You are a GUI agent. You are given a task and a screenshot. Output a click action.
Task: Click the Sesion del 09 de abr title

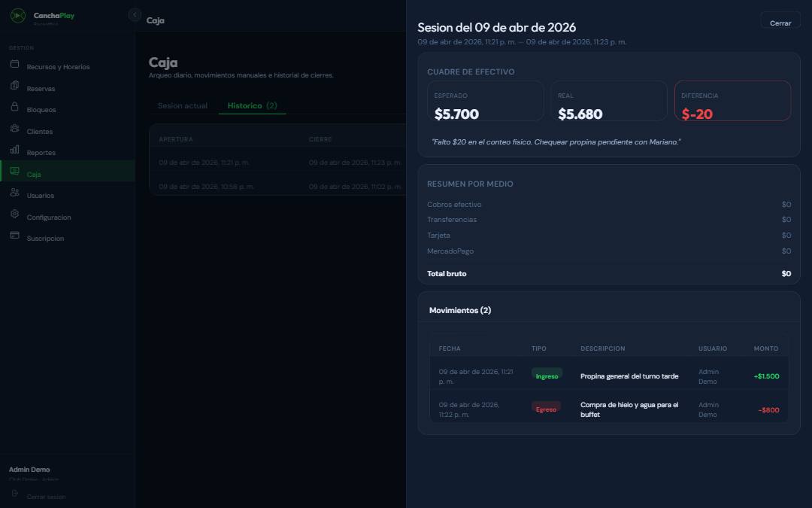point(497,28)
